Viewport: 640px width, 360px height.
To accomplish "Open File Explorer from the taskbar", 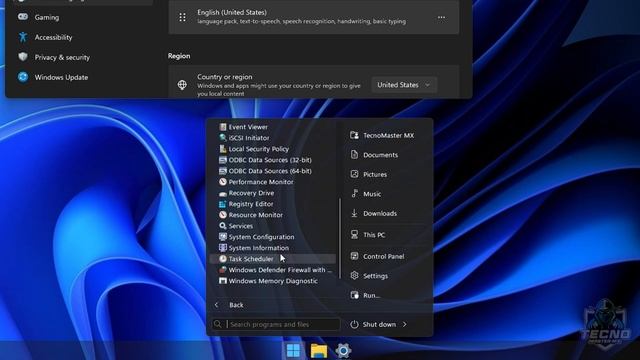I will pos(318,351).
